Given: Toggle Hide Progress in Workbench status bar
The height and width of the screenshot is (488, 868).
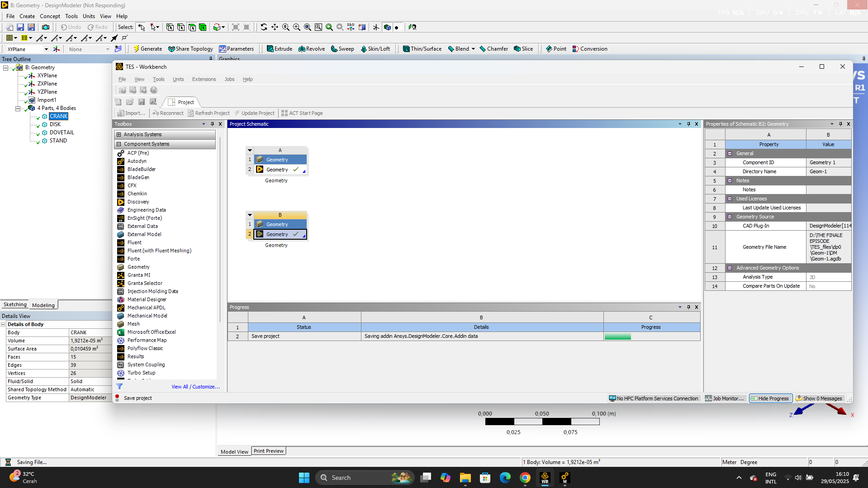Looking at the screenshot, I should (770, 398).
